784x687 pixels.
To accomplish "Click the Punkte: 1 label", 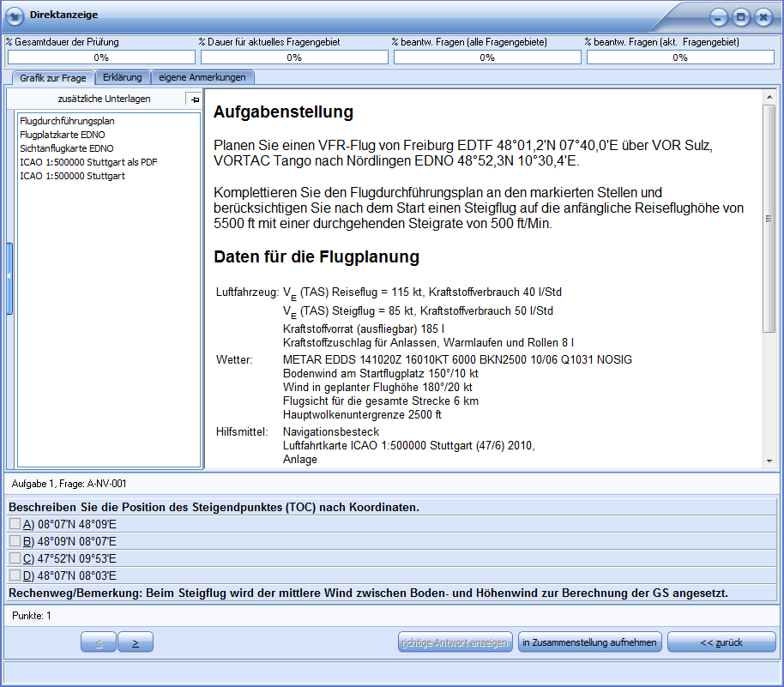I will 32,616.
